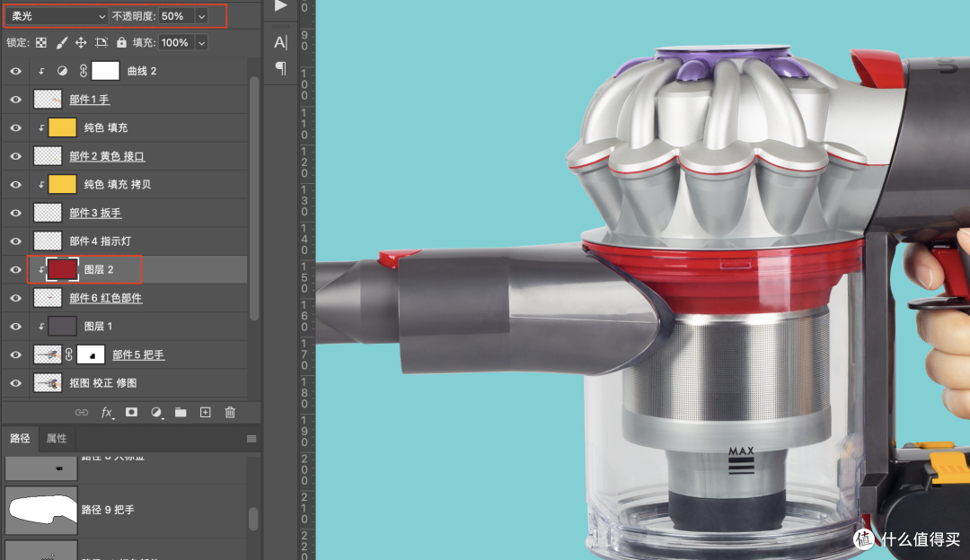This screenshot has height=560, width=970.
Task: Click the layers panel vertical scrollbar
Action: pos(253,197)
